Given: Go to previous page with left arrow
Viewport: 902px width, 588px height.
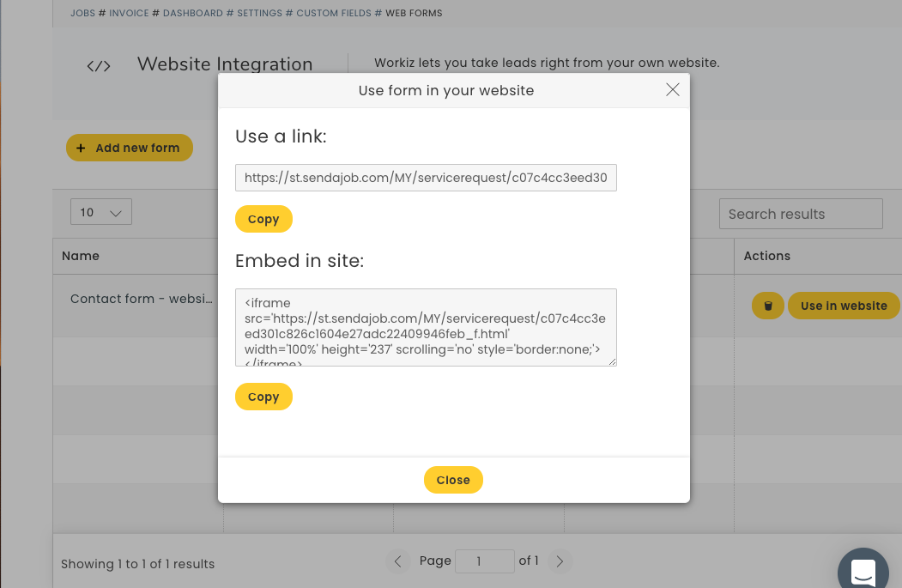Looking at the screenshot, I should (x=397, y=561).
